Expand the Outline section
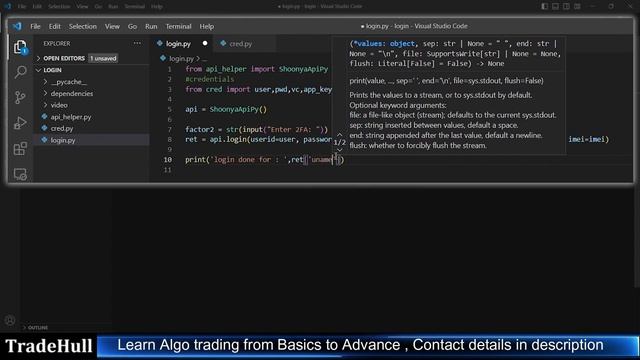 38,327
